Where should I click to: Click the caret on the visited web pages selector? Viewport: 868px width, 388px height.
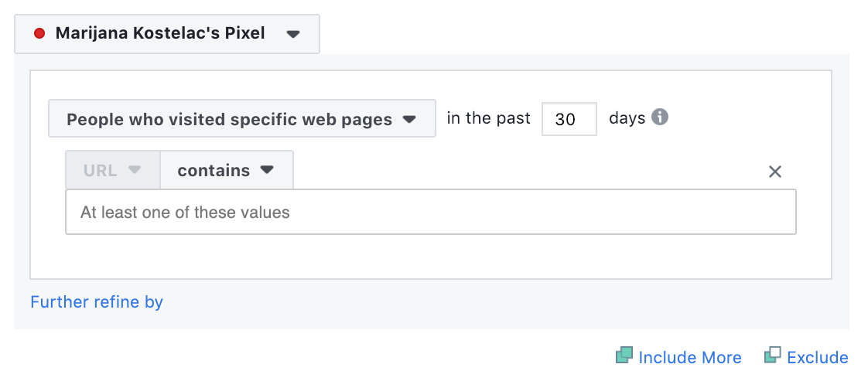(410, 120)
